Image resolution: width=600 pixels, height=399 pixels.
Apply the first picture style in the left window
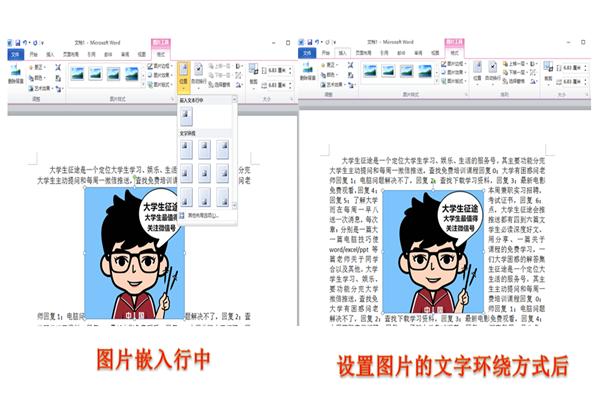coord(77,73)
